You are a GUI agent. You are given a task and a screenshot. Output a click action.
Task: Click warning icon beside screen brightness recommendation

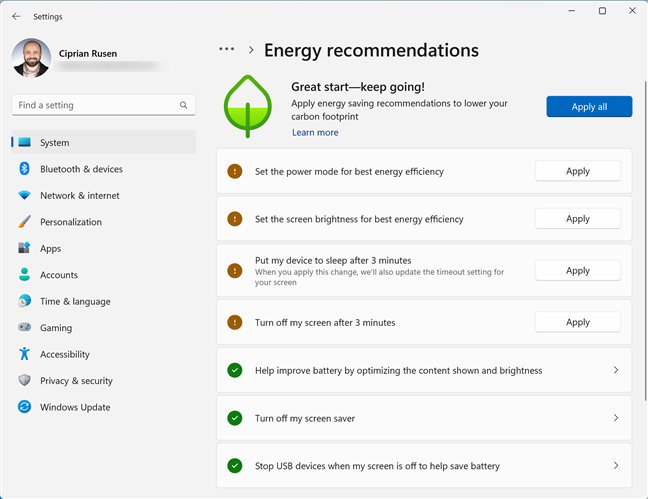point(235,219)
